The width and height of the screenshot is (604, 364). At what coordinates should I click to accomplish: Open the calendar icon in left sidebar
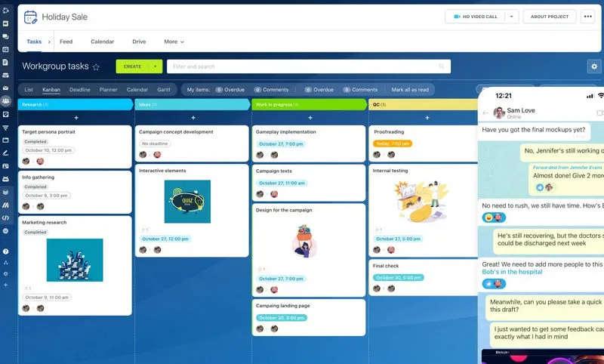pos(5,49)
